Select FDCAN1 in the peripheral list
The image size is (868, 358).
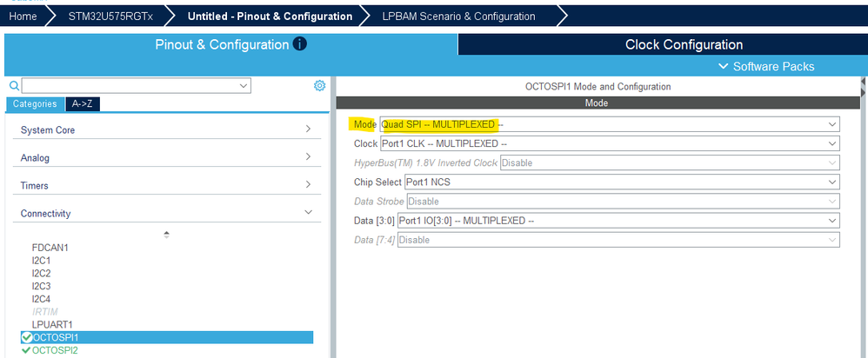click(50, 248)
